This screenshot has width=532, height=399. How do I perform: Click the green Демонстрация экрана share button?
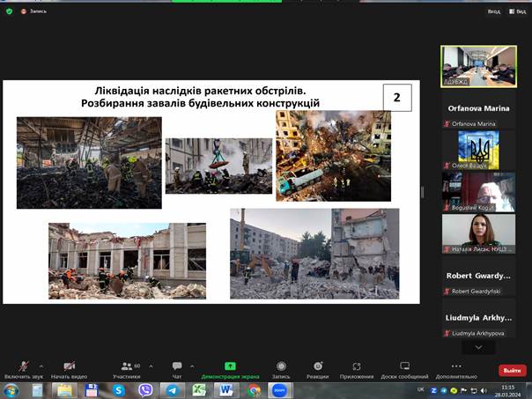pos(230,366)
